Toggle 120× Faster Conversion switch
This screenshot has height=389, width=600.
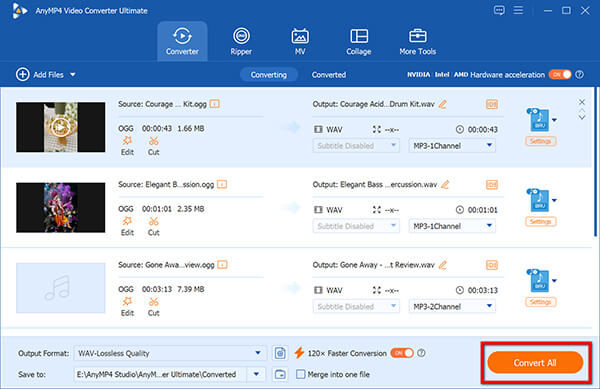(x=402, y=353)
